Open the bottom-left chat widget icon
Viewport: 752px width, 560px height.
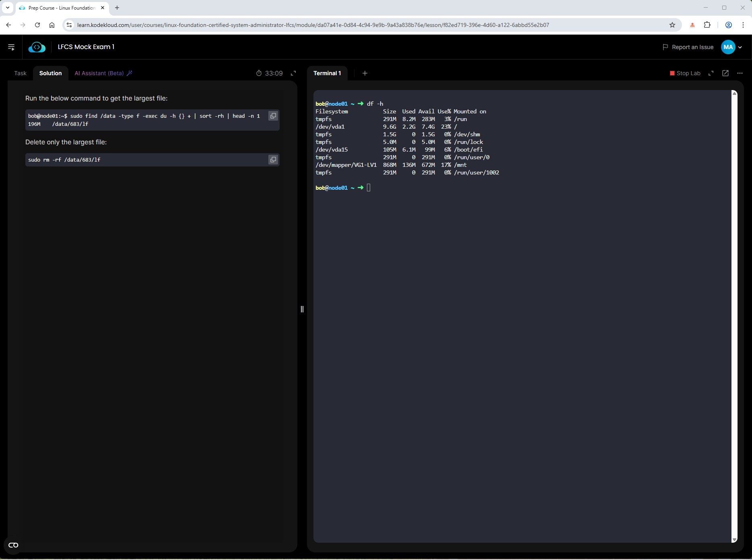tap(13, 545)
